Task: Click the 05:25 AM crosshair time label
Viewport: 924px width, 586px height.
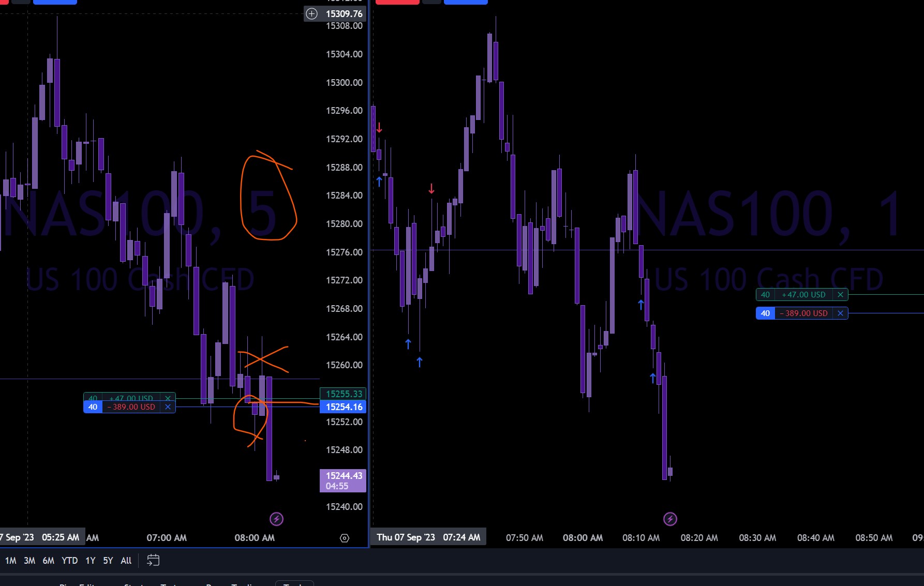Action: point(61,537)
